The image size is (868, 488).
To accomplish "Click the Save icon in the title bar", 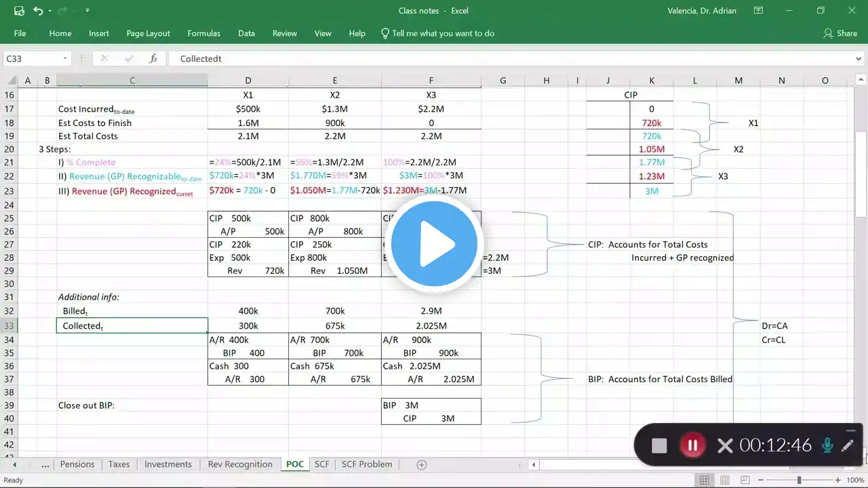I will click(x=19, y=11).
